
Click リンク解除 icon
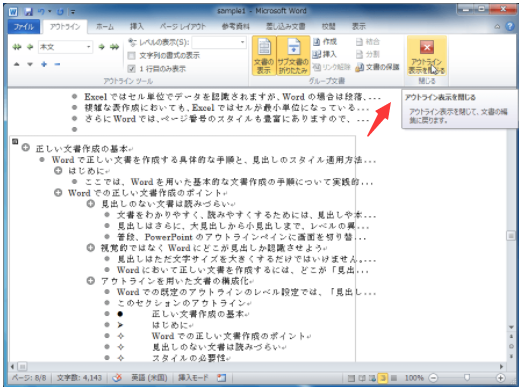click(x=317, y=67)
